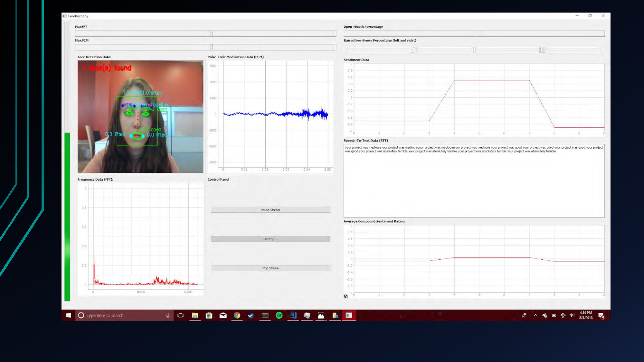Launch Spotify from the taskbar
Screen dimensions: 644x362
coord(279,315)
